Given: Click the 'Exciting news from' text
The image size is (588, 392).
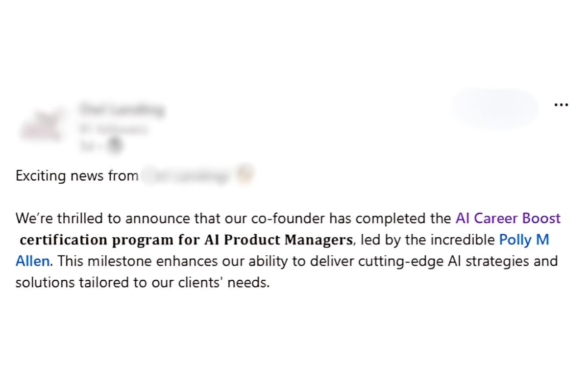Looking at the screenshot, I should pyautogui.click(x=77, y=176).
